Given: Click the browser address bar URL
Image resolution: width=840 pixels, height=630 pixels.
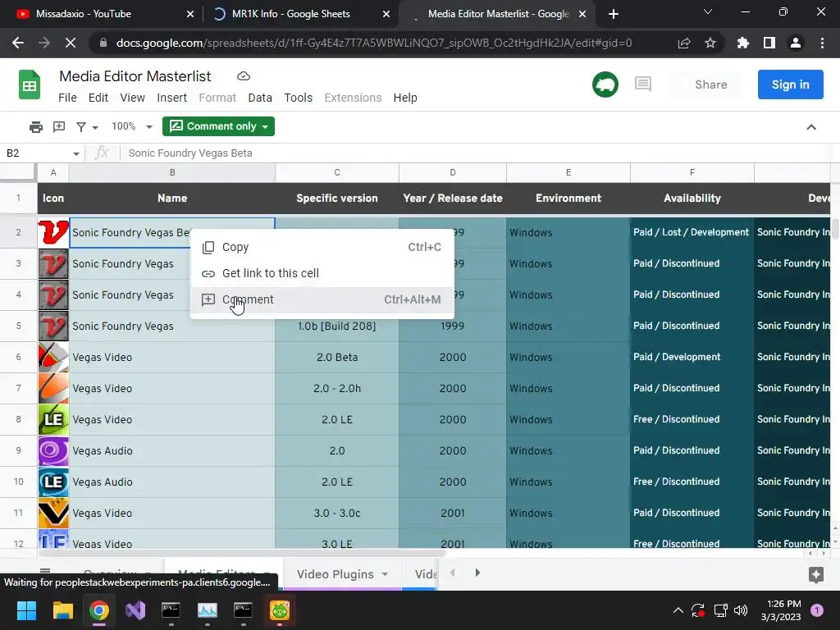Looking at the screenshot, I should (x=374, y=43).
